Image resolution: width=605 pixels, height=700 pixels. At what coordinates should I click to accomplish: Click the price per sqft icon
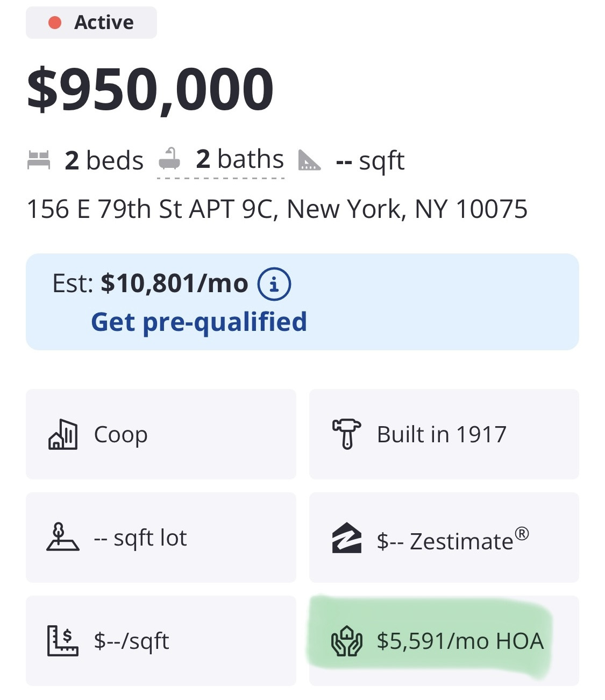[x=63, y=640]
